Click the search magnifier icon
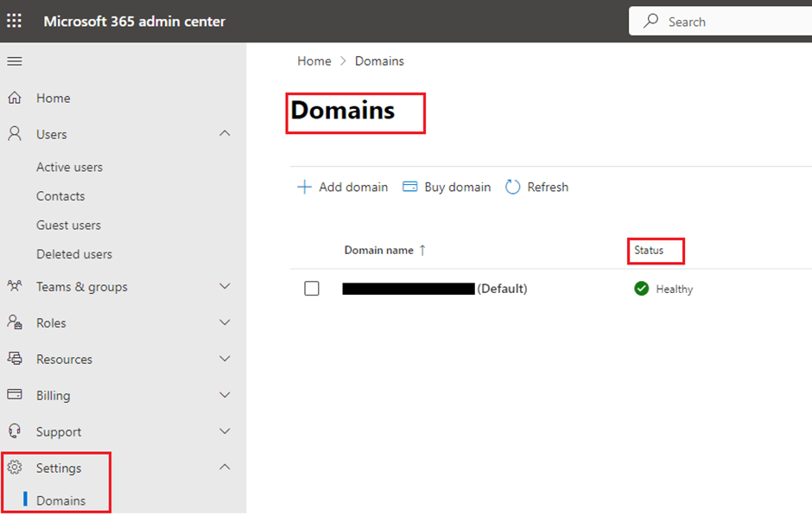This screenshot has width=812, height=516. 651,21
